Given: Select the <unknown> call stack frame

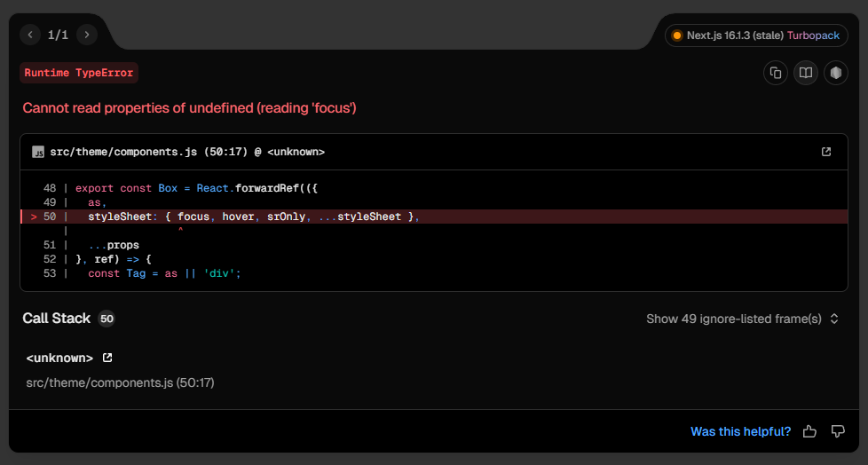Looking at the screenshot, I should [x=59, y=358].
